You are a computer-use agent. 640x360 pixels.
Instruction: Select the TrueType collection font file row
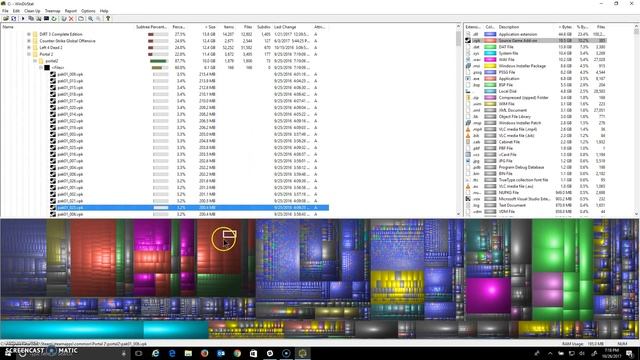tap(536, 180)
